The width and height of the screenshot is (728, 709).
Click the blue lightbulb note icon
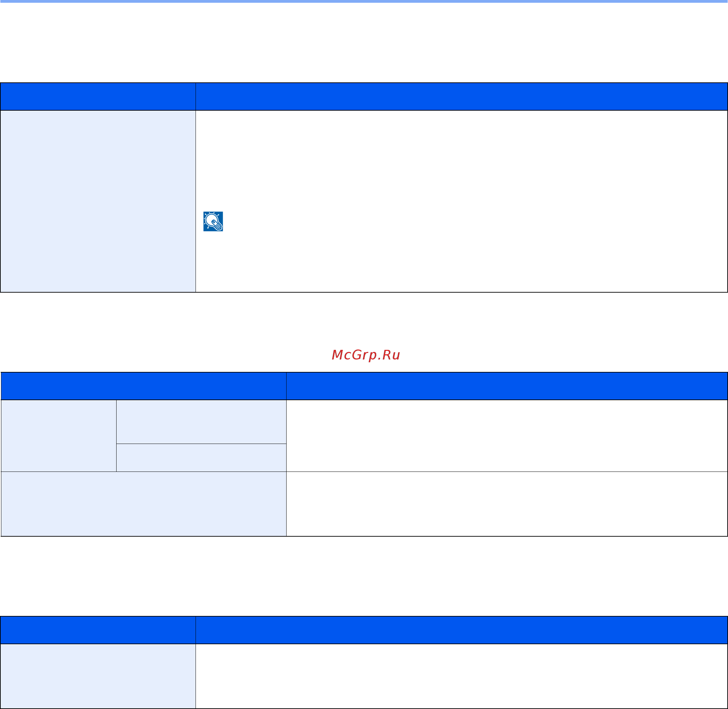coord(213,222)
